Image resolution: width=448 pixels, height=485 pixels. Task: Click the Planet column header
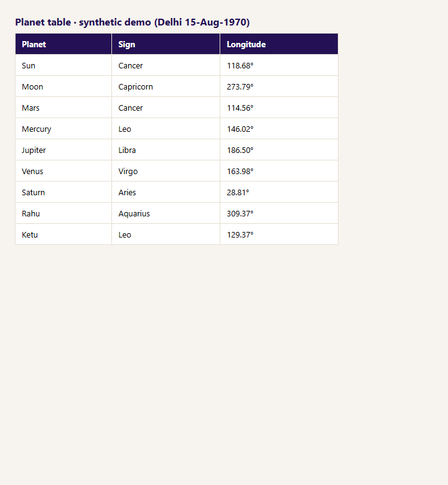[63, 44]
